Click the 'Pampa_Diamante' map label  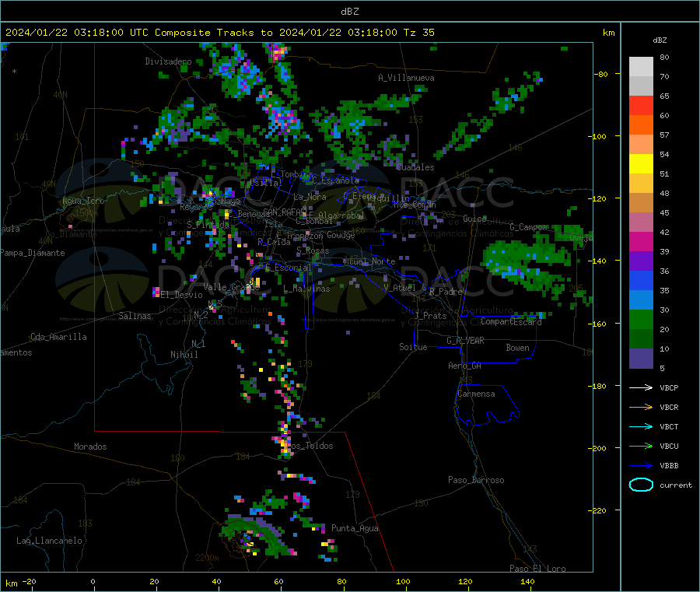(32, 253)
